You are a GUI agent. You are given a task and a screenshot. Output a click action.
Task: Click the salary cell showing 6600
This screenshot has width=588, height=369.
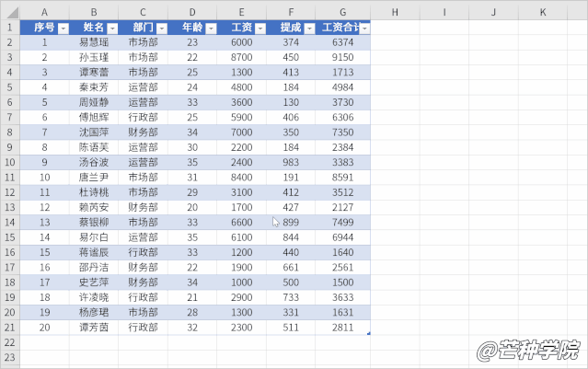pyautogui.click(x=241, y=222)
